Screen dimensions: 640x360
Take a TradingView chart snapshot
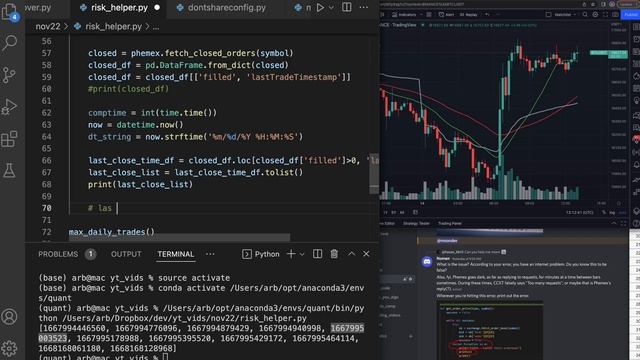pyautogui.click(x=616, y=15)
